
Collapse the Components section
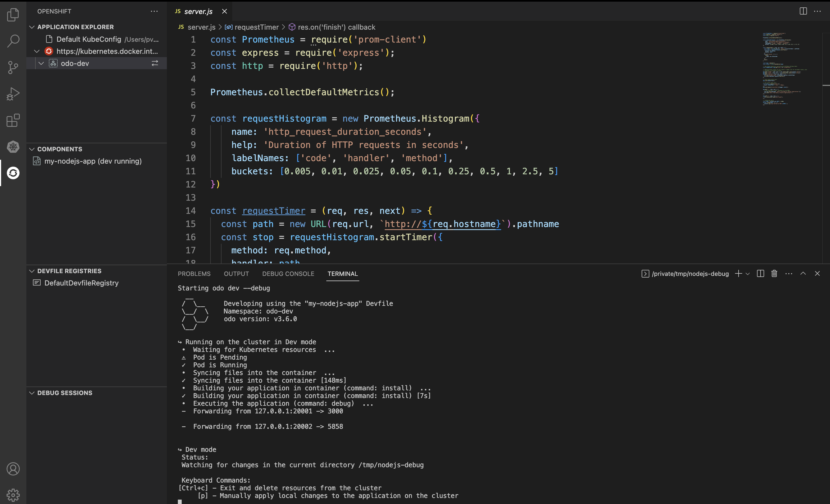[32, 149]
